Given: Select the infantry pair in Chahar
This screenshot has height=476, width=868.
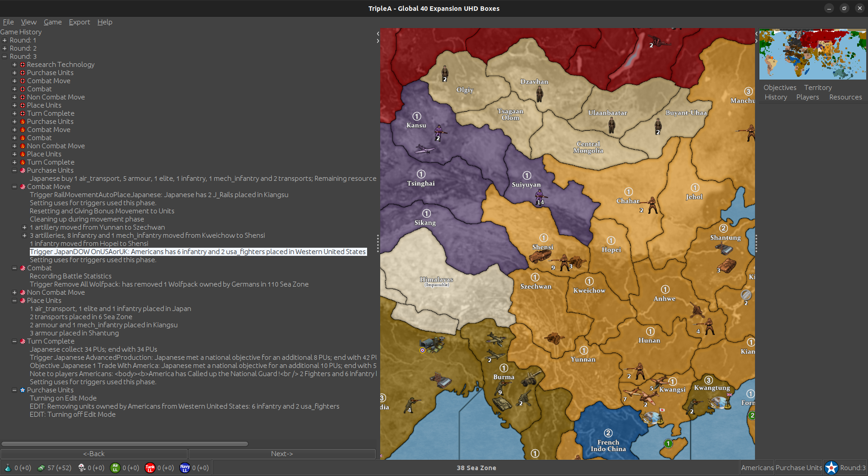Looking at the screenshot, I should click(x=651, y=205).
